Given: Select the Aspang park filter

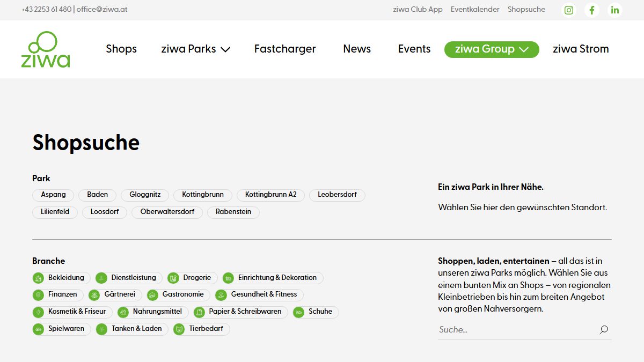Looking at the screenshot, I should click(x=53, y=195).
